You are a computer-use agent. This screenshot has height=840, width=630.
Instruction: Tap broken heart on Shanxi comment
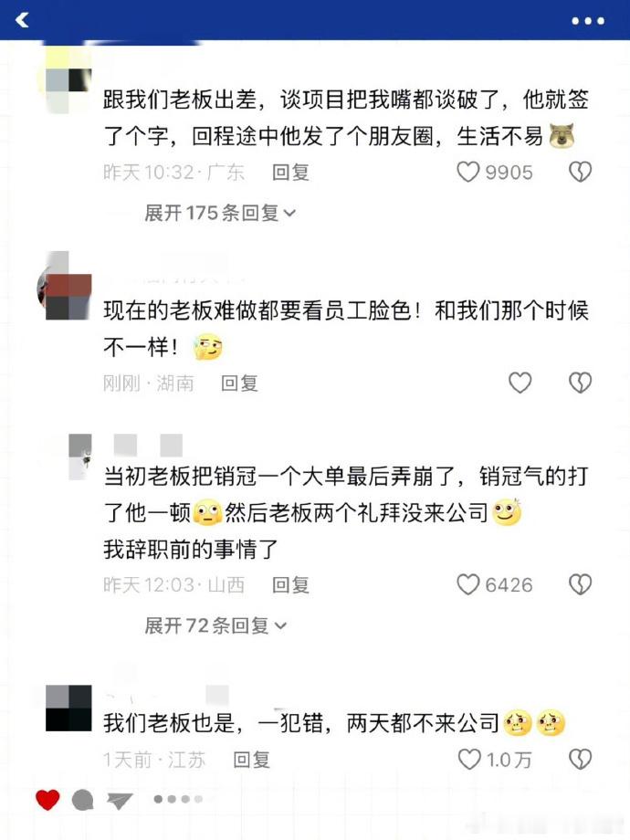(x=580, y=584)
